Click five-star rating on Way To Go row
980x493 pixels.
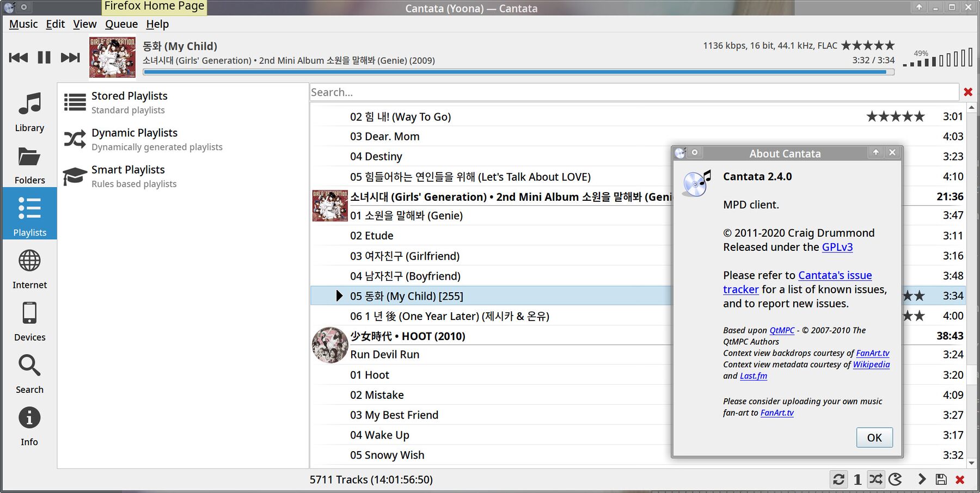click(x=895, y=116)
